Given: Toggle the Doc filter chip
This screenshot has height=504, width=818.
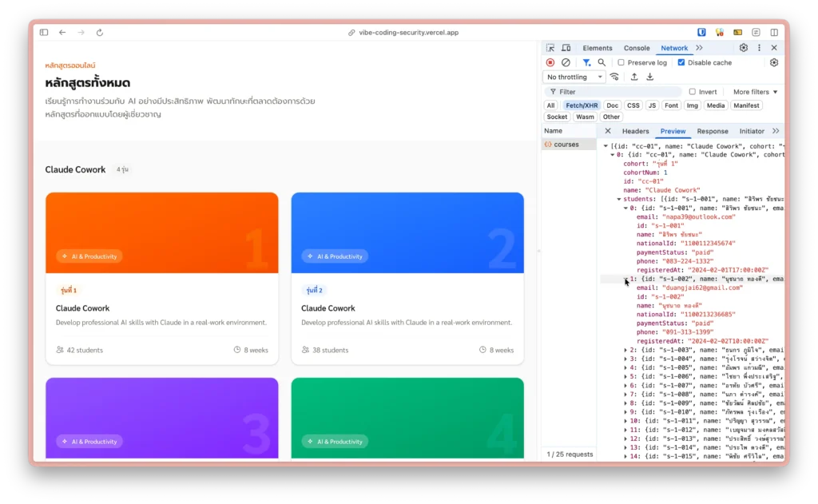Looking at the screenshot, I should tap(613, 105).
